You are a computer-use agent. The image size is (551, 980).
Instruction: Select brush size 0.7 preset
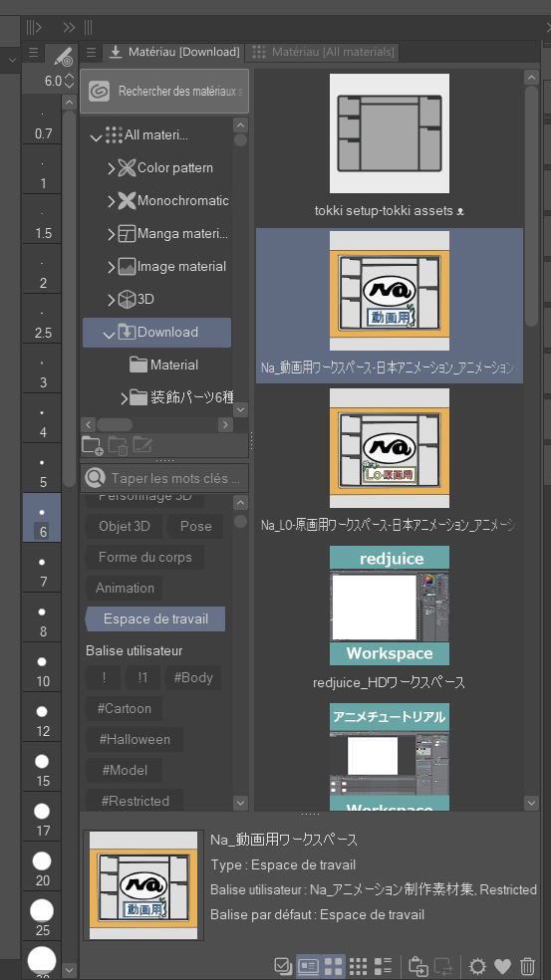coord(42,120)
